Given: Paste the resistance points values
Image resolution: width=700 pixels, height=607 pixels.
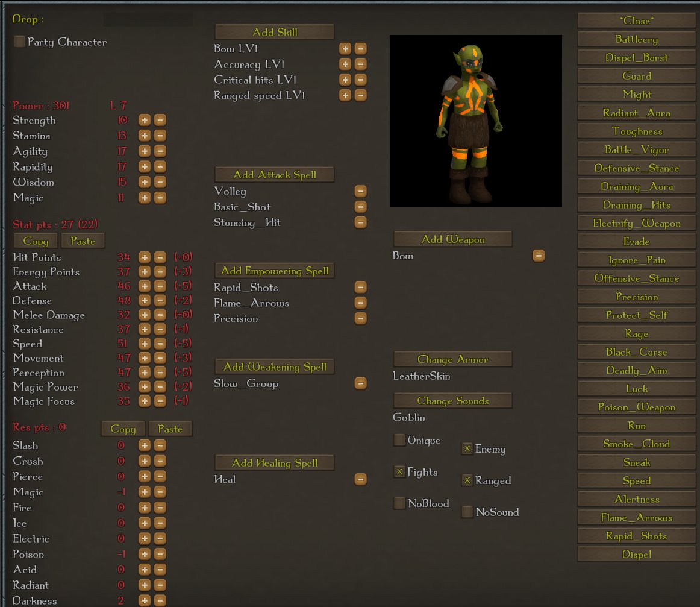Looking at the screenshot, I should [x=170, y=429].
